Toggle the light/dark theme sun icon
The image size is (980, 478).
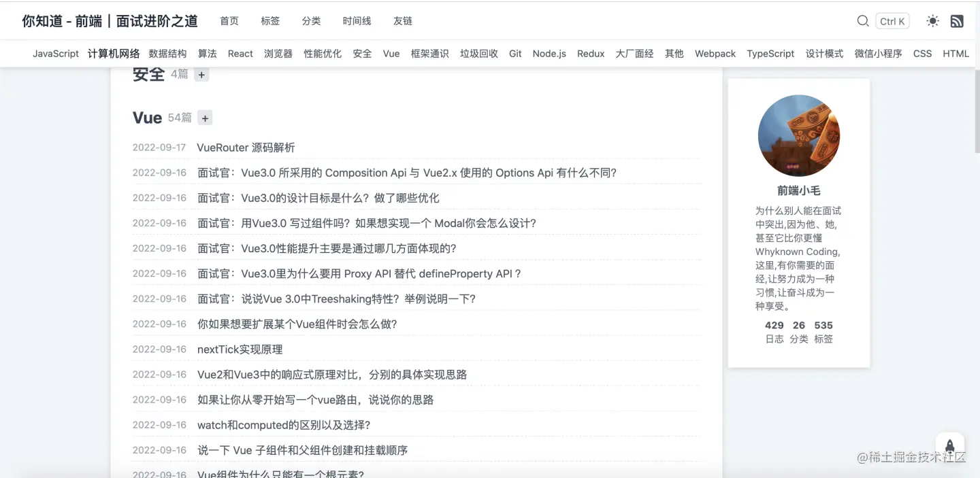[932, 21]
